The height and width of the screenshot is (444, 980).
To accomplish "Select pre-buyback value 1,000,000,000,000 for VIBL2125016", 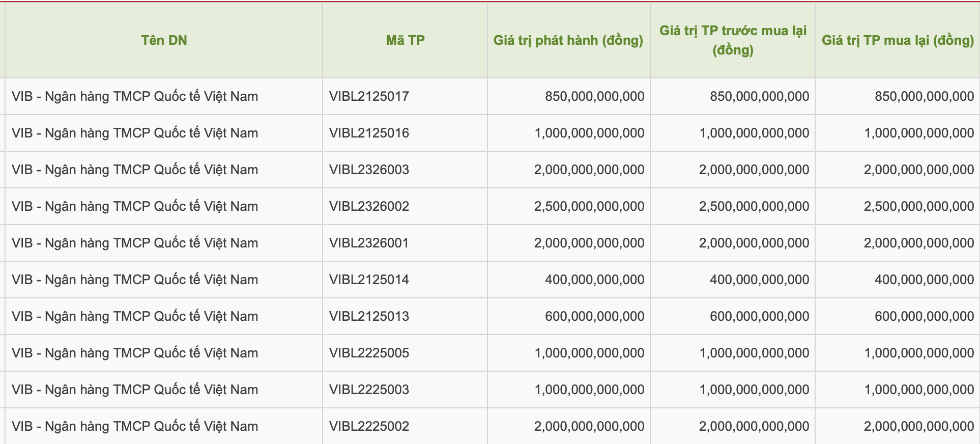I will pos(754,133).
